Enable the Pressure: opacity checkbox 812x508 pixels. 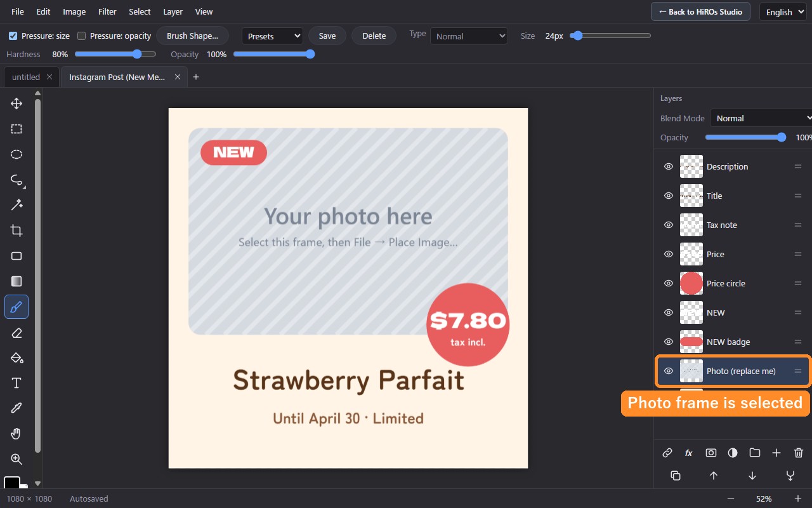pos(81,36)
